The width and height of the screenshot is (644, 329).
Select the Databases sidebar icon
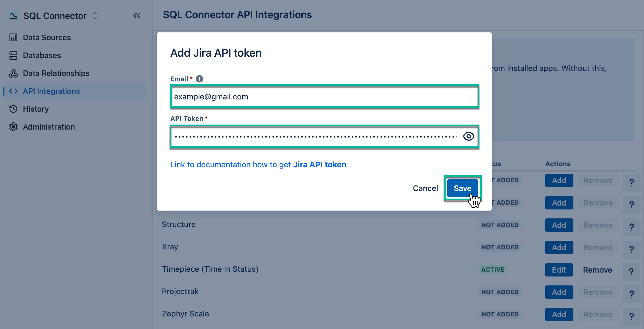13,55
